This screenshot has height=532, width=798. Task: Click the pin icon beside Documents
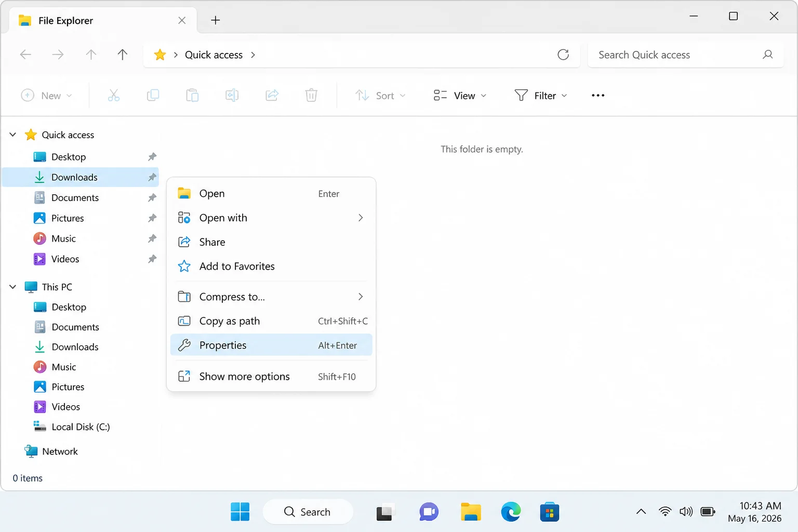pos(152,198)
